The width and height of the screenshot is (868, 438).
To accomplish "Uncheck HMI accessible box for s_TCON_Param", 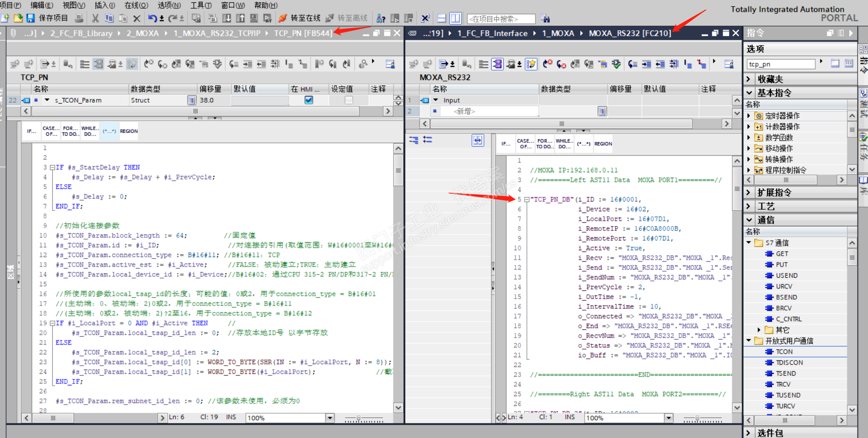I will [x=309, y=100].
